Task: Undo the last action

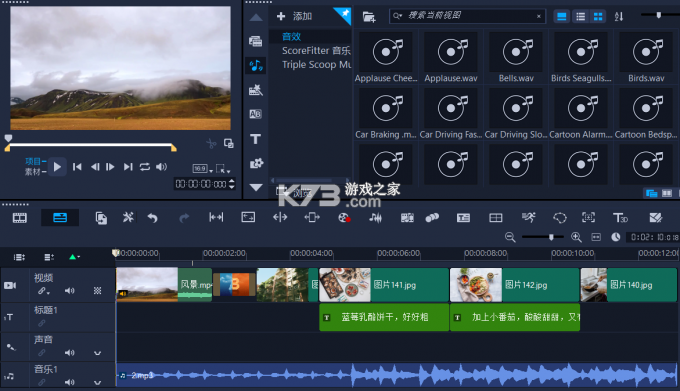Action: [x=152, y=218]
